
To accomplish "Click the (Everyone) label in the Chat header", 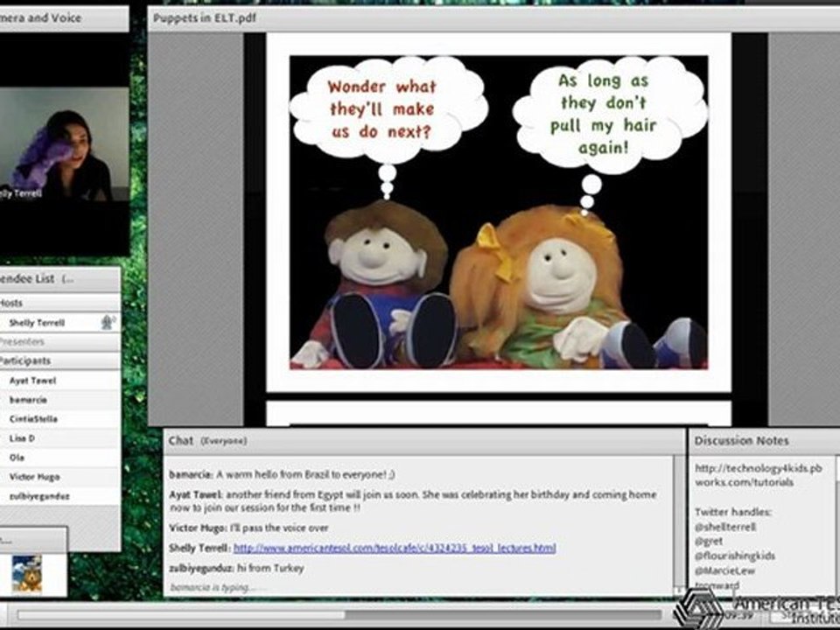I will [223, 441].
